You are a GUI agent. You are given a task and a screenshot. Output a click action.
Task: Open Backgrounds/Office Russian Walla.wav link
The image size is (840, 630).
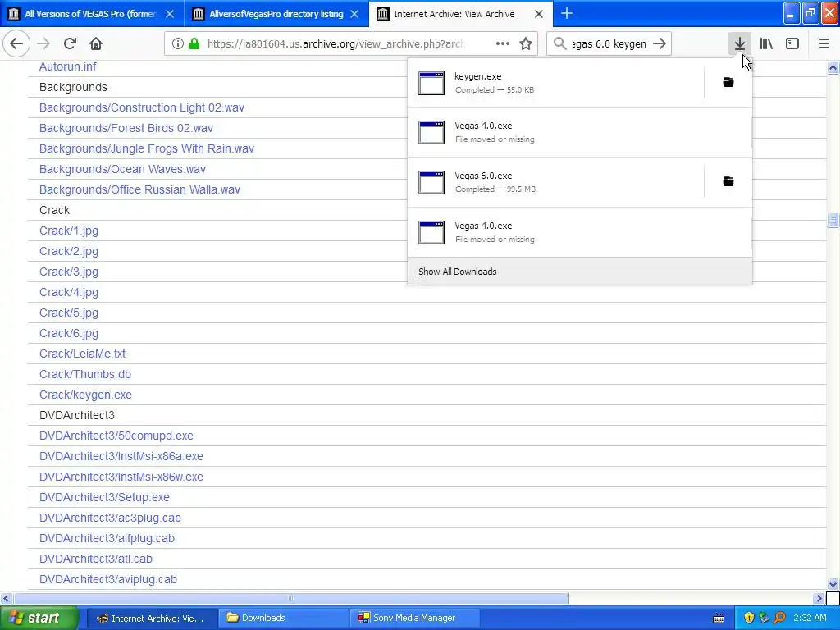pyautogui.click(x=139, y=189)
